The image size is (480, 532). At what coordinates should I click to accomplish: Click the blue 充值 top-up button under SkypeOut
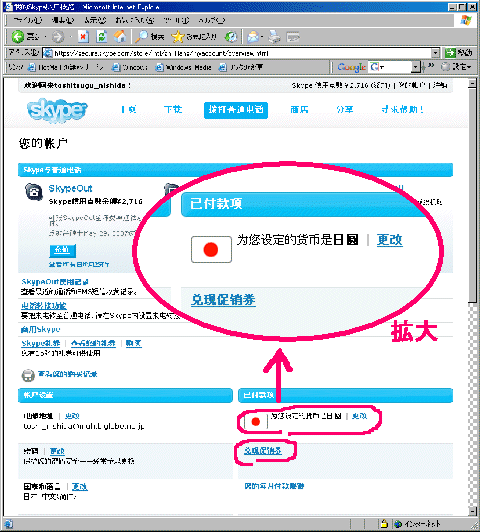(62, 250)
